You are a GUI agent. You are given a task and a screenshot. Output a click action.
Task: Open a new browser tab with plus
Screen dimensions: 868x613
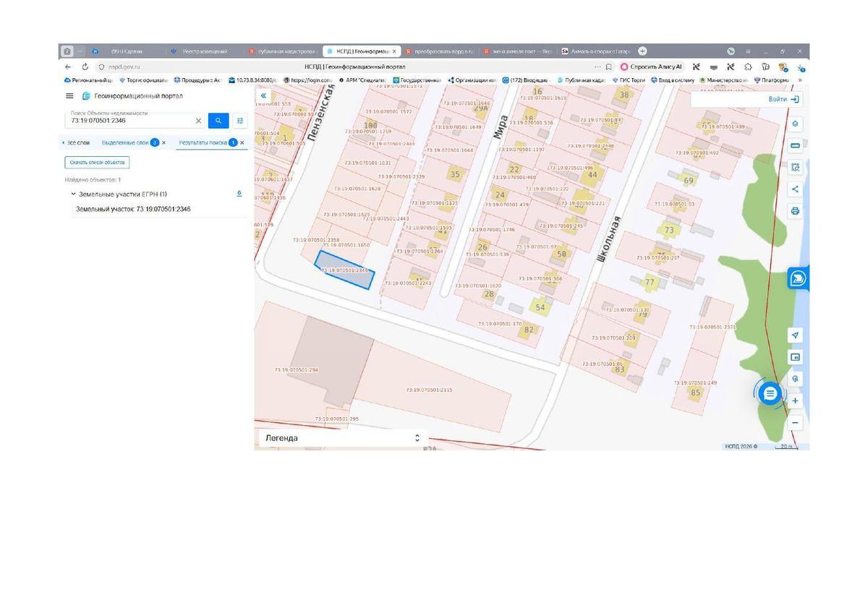(642, 51)
